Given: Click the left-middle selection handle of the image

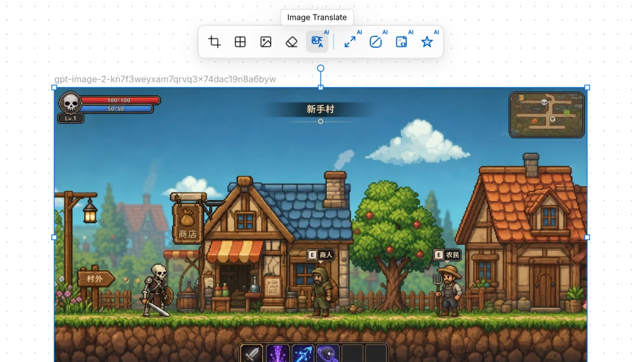Looking at the screenshot, I should pyautogui.click(x=54, y=237).
